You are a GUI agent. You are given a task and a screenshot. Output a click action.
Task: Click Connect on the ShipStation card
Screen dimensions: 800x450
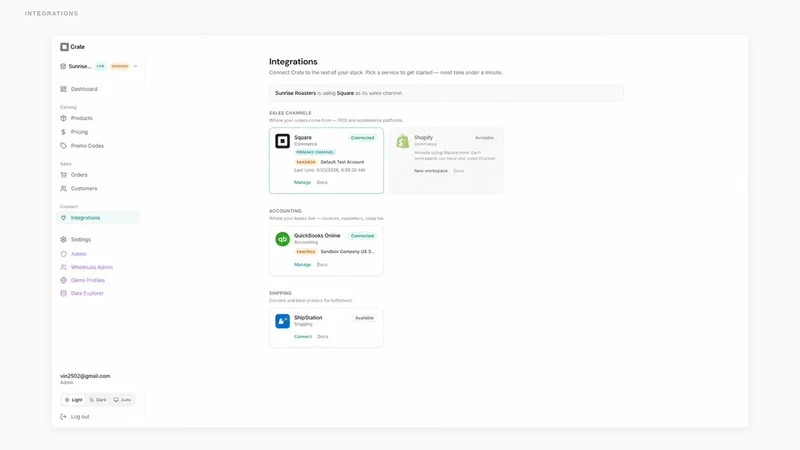tap(303, 337)
